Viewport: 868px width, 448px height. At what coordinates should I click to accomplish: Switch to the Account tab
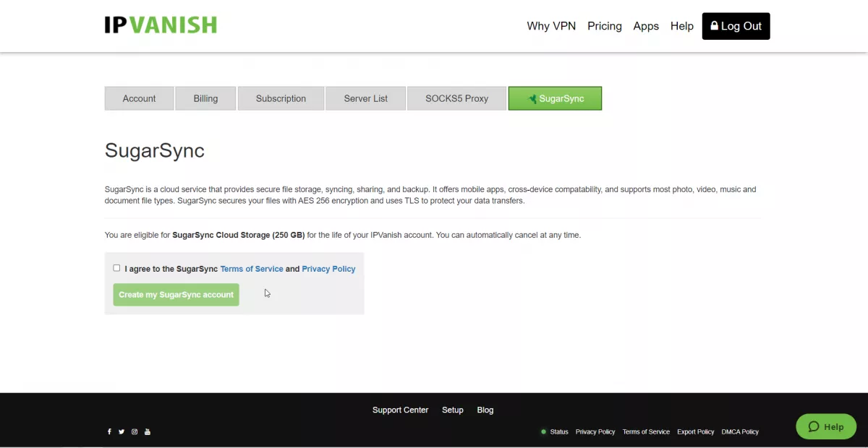(139, 98)
